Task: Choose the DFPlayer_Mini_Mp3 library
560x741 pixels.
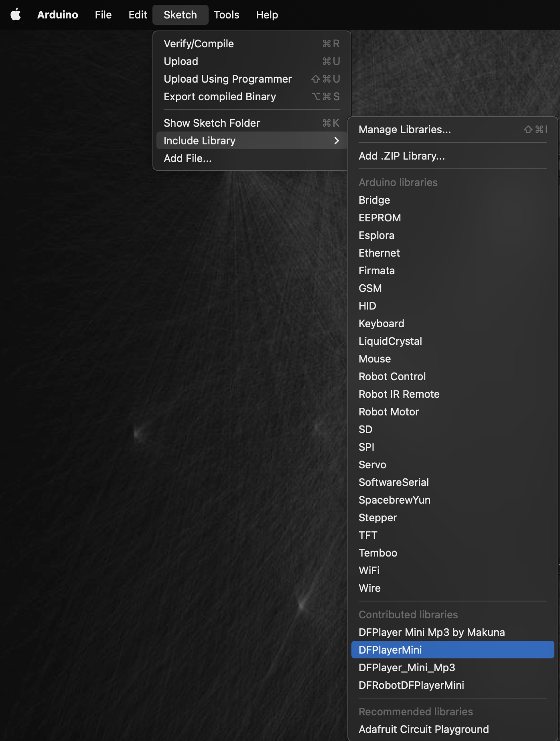Action: pos(452,668)
